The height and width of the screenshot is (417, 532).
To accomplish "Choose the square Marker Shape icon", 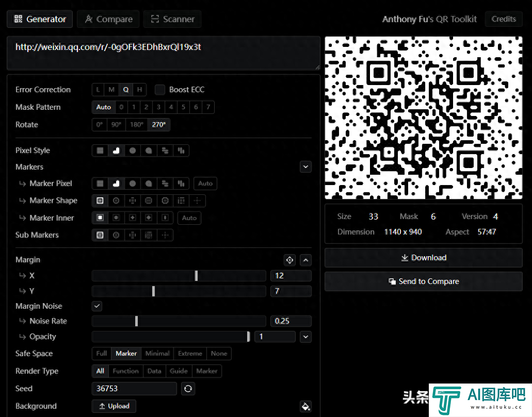I will (x=100, y=201).
